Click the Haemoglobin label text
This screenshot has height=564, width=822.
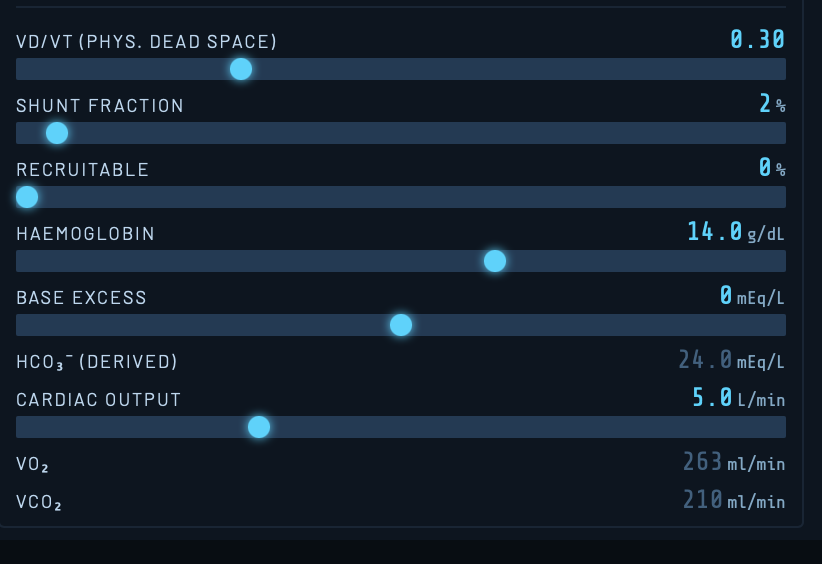[86, 234]
